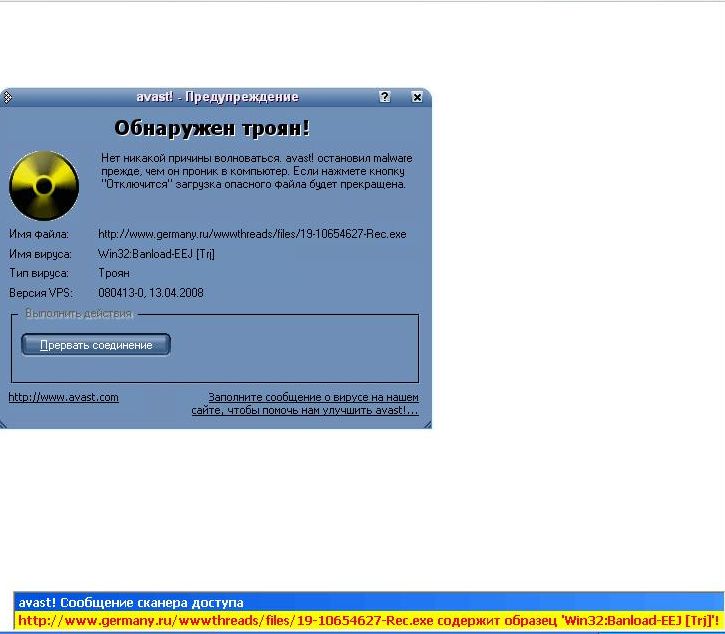Open the http://www.avast.com link
Image resolution: width=725 pixels, height=634 pixels.
coord(63,397)
